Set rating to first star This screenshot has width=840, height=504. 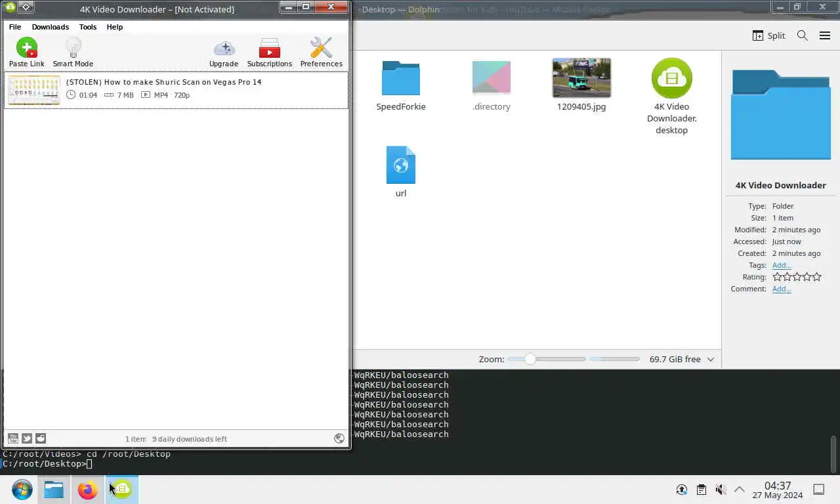coord(777,277)
